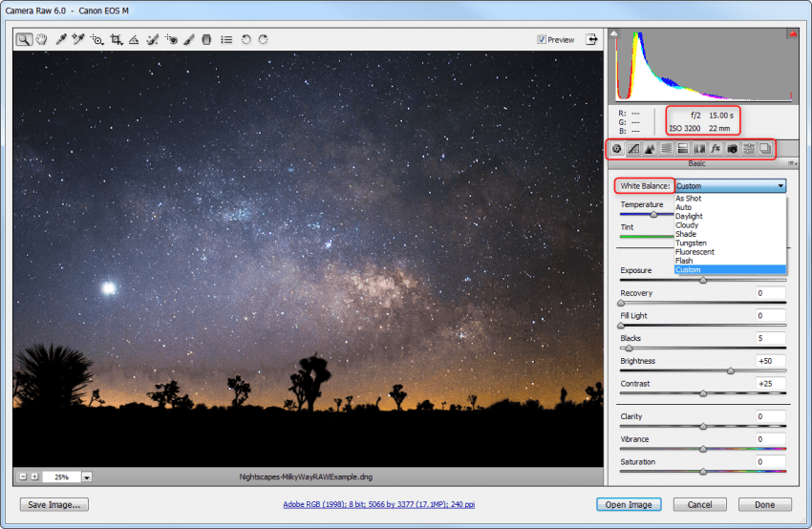Click the Saturation slider handle
The image size is (812, 529).
pyautogui.click(x=703, y=472)
